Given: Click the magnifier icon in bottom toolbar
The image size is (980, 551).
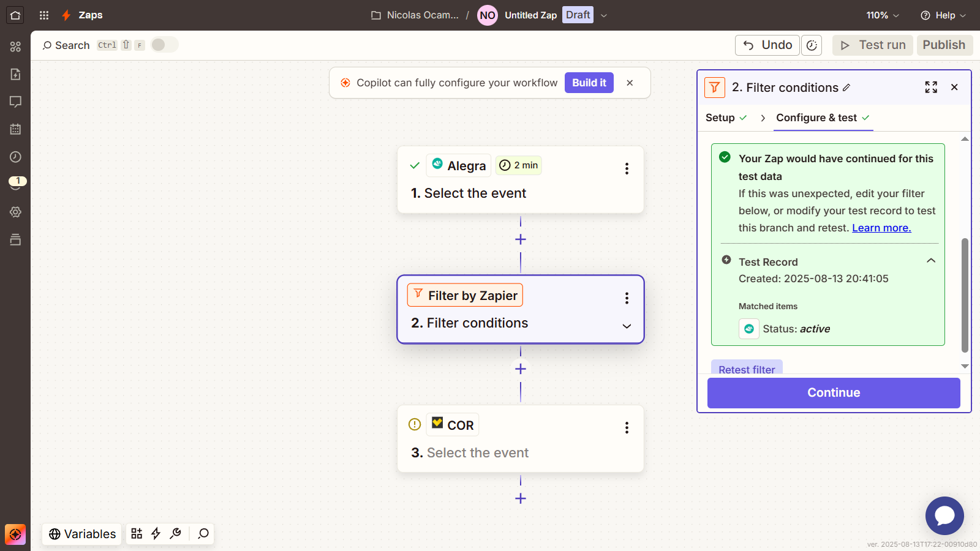Looking at the screenshot, I should tap(203, 534).
